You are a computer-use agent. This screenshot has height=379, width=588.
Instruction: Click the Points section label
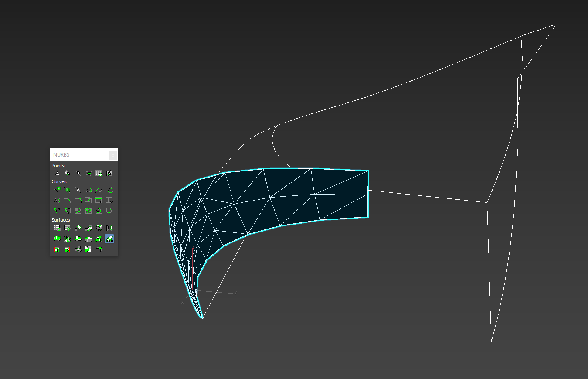[x=58, y=166]
